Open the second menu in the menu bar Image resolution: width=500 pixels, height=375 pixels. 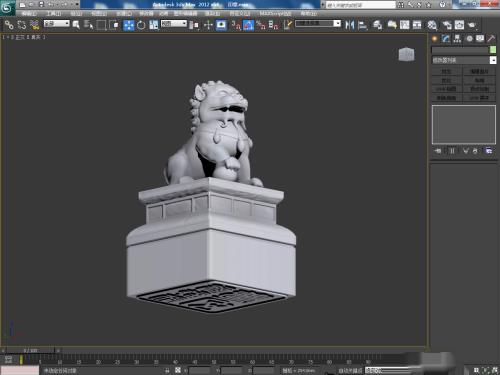pyautogui.click(x=53, y=14)
